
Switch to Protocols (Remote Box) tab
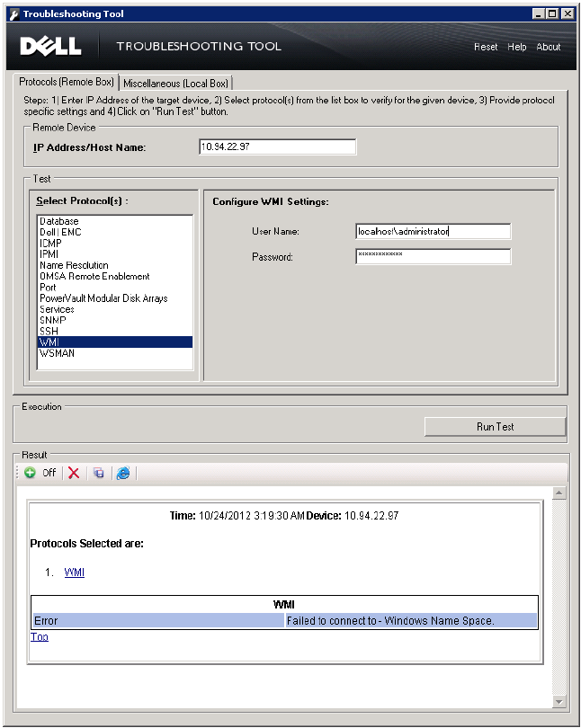tap(67, 82)
